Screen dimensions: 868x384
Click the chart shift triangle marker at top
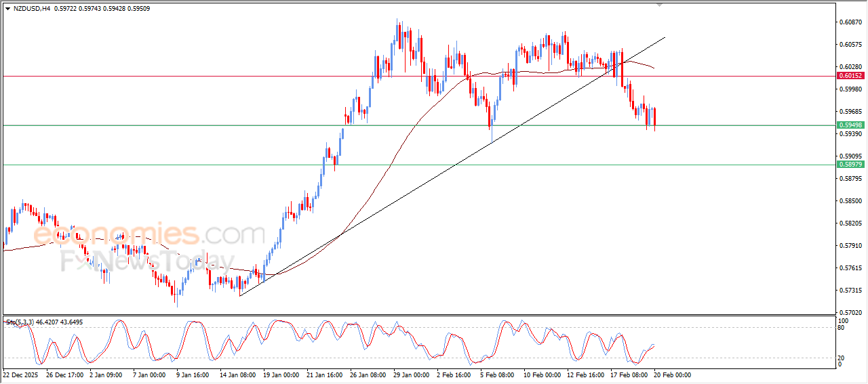[x=660, y=5]
